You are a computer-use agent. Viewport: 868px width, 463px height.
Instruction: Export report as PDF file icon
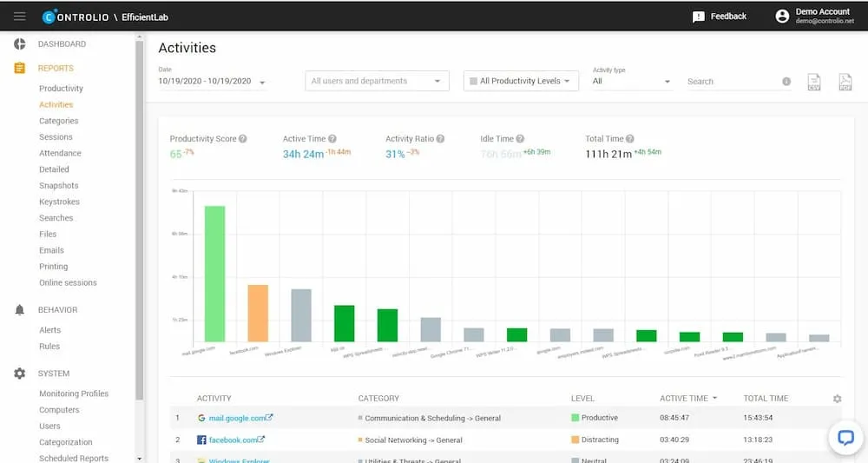(x=845, y=82)
